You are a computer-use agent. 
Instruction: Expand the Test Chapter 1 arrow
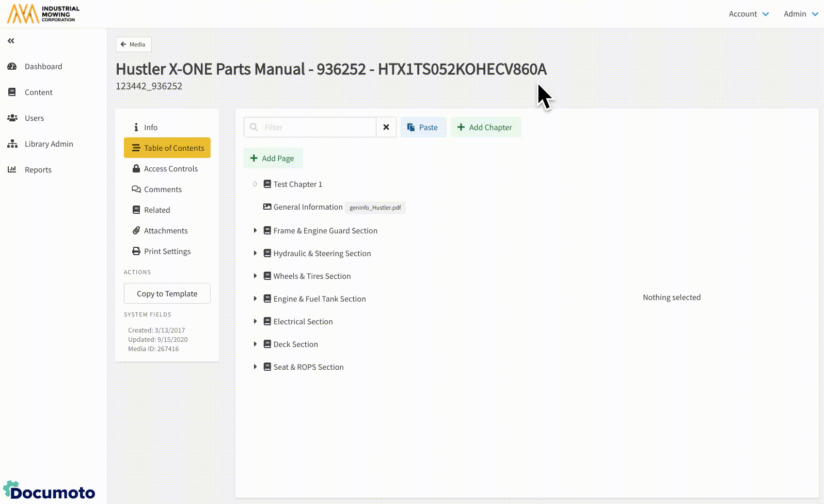pos(255,184)
